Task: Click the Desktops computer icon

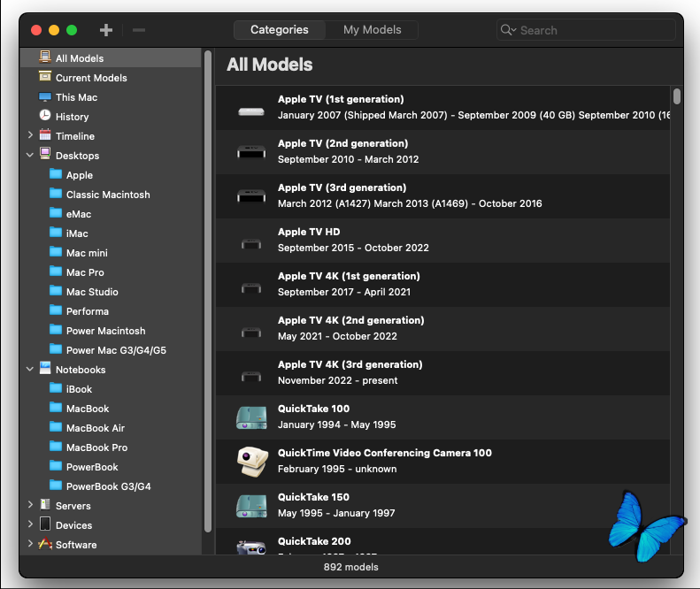Action: tap(45, 154)
